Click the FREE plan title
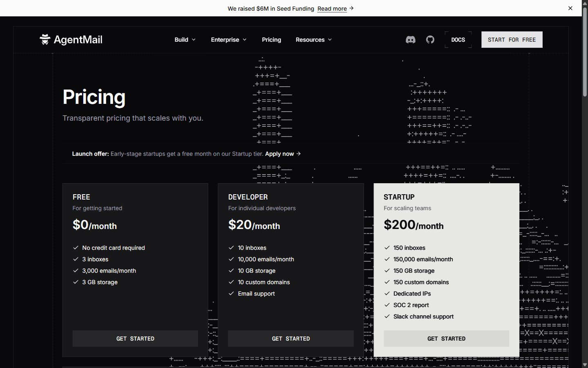 tap(81, 197)
